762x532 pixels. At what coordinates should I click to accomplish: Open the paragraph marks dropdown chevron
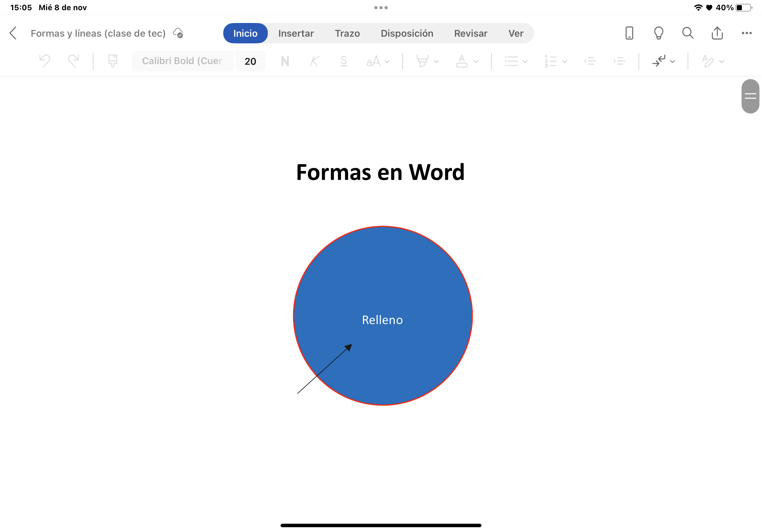point(673,62)
